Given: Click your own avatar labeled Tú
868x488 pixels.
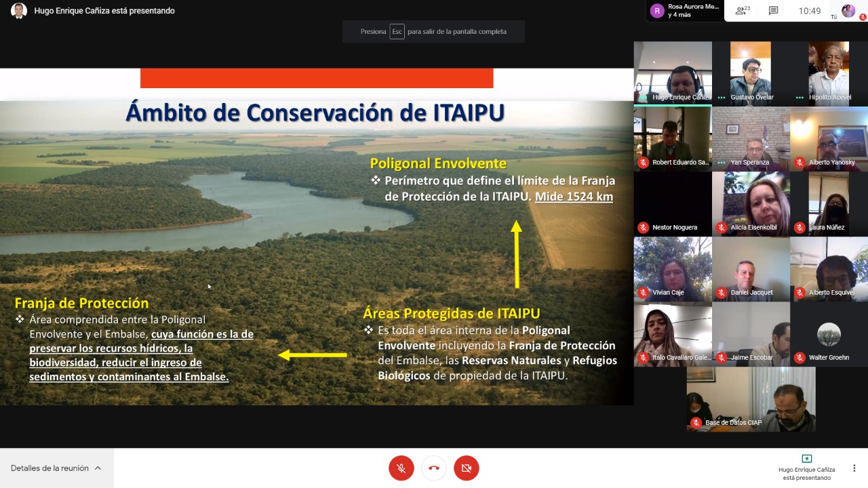Looking at the screenshot, I should [x=848, y=11].
